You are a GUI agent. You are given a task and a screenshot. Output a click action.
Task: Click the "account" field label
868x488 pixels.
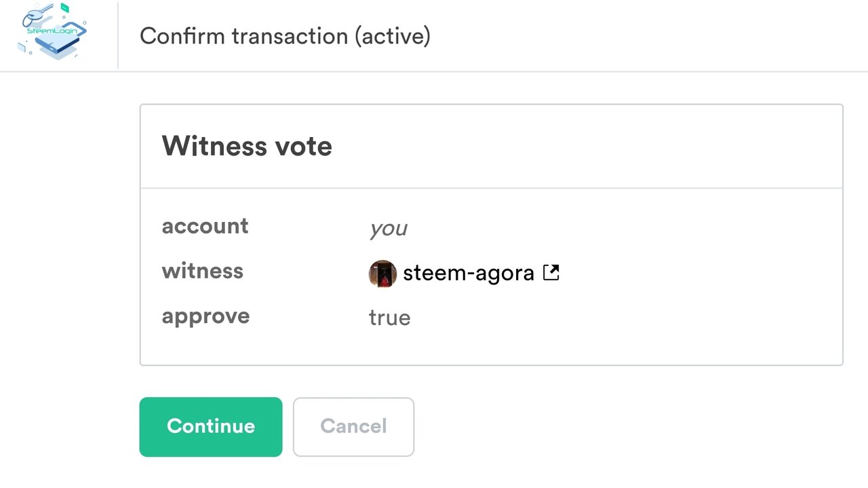(x=205, y=226)
